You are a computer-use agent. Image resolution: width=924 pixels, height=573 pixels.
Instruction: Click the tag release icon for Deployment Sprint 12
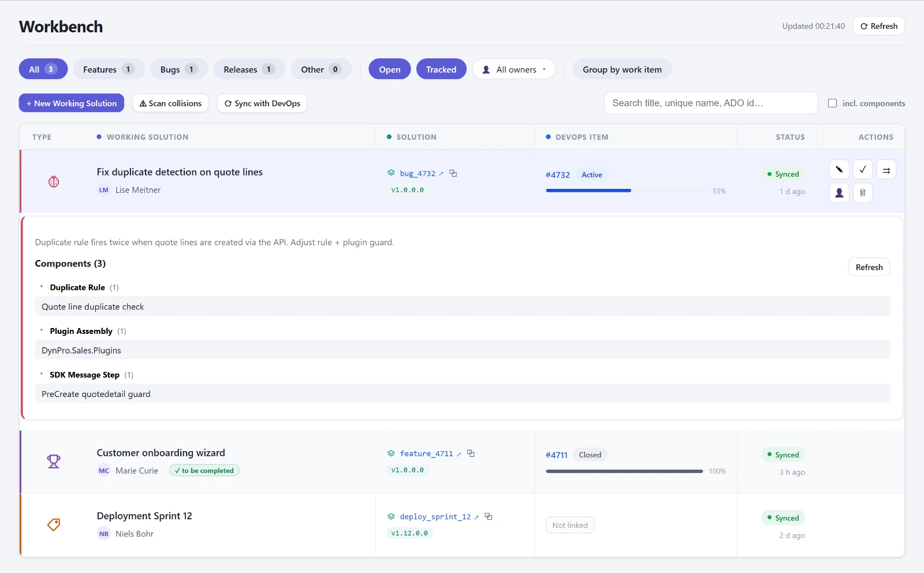[54, 524]
